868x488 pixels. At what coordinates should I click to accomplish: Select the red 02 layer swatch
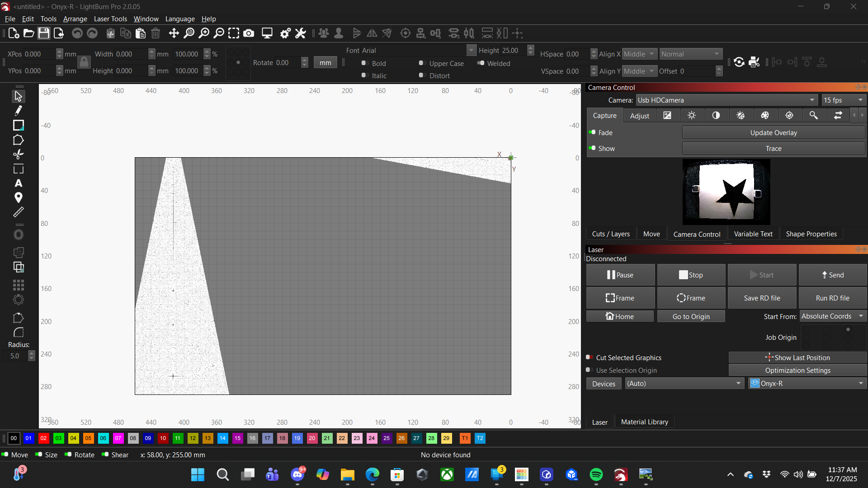tap(43, 438)
